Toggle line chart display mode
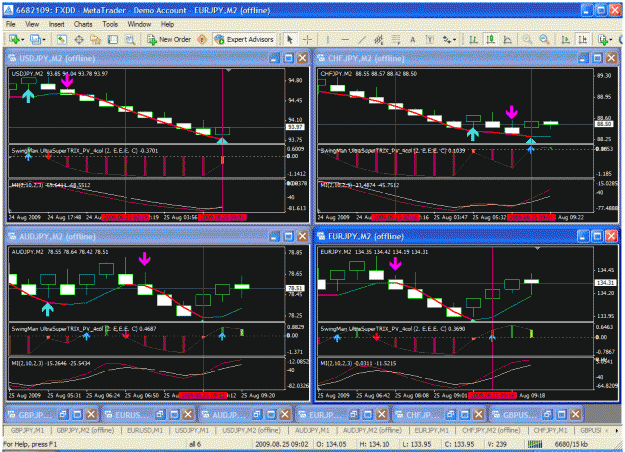The image size is (625, 452). coord(507,39)
